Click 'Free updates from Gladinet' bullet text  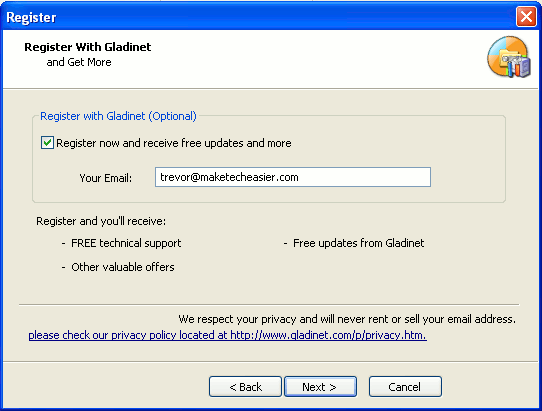click(358, 243)
